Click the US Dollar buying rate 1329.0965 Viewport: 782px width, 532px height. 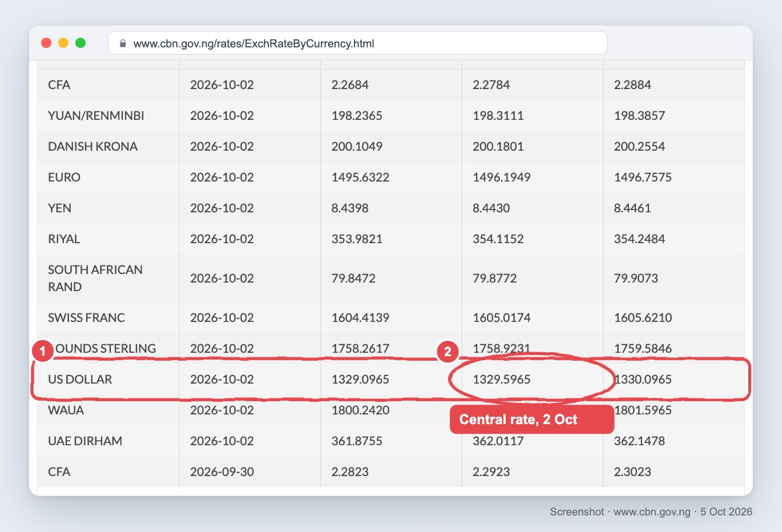361,380
